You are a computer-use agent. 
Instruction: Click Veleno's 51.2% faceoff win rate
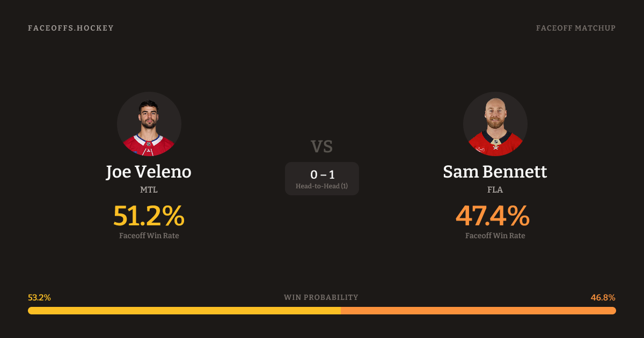tap(149, 216)
